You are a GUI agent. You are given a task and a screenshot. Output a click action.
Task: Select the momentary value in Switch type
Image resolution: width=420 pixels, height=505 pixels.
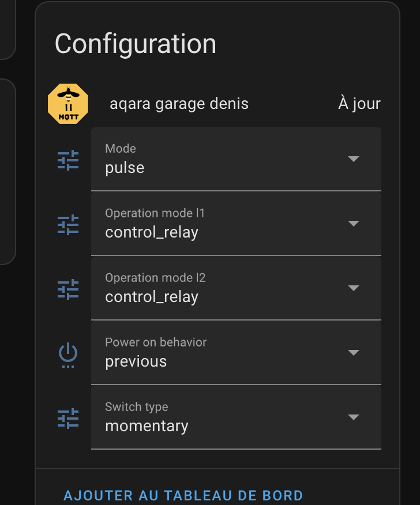tap(147, 427)
